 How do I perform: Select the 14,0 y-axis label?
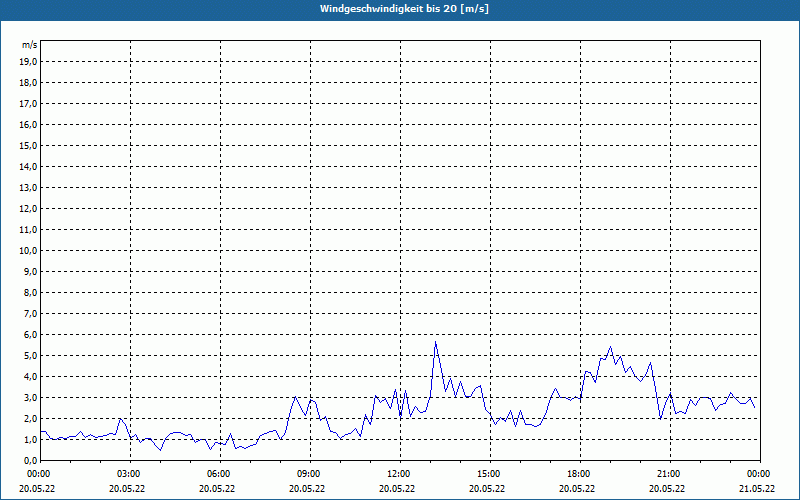pyautogui.click(x=29, y=166)
